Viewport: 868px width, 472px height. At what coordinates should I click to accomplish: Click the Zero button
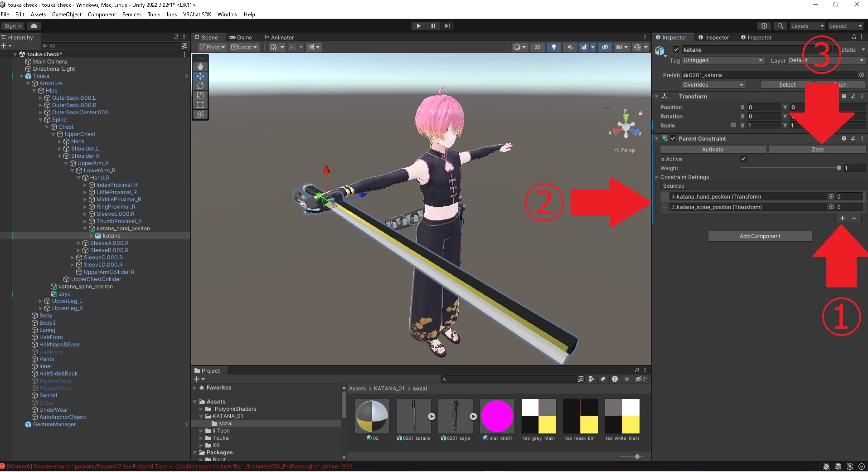tap(817, 150)
